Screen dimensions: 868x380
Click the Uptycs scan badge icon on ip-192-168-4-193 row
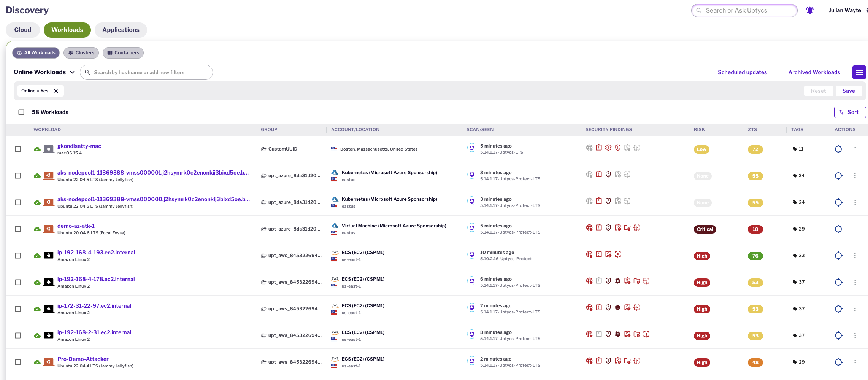(x=471, y=254)
